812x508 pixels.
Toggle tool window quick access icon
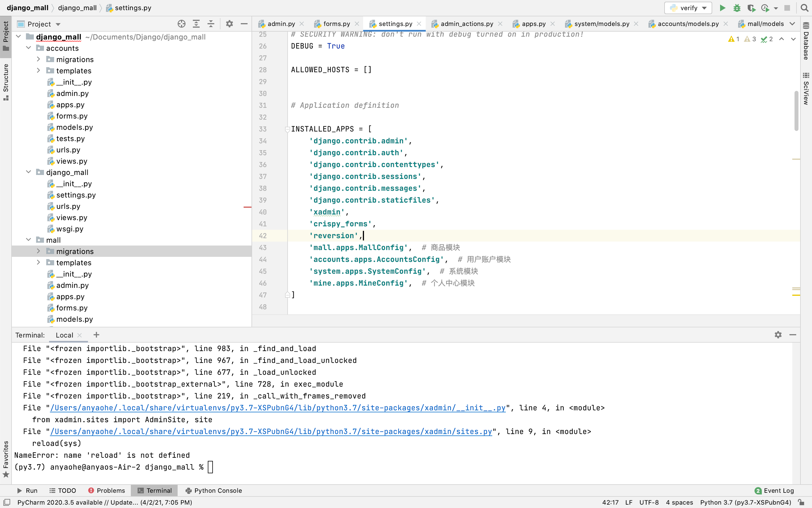(x=6, y=502)
